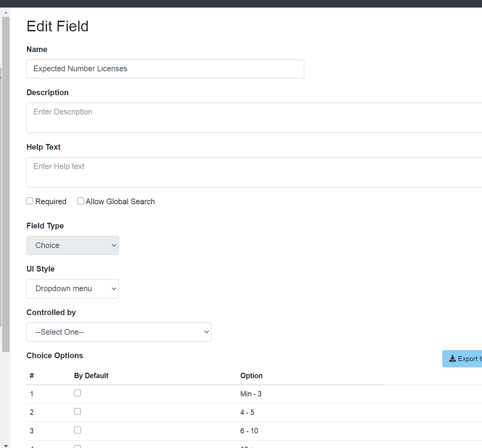Screen dimensions: 482x448
Task: Toggle the Required checkbox
Action: tap(30, 201)
